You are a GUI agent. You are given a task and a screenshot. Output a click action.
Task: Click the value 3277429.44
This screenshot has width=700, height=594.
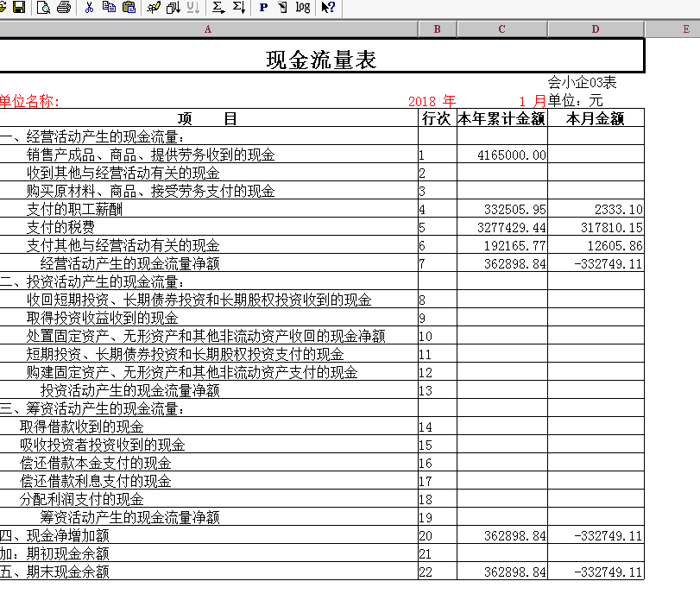(512, 228)
